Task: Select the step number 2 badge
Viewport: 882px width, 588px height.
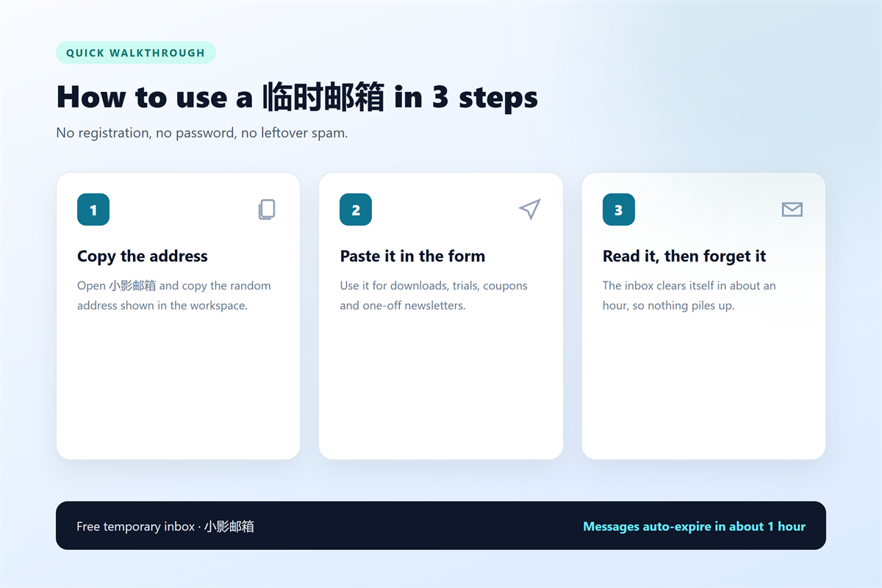Action: (x=356, y=209)
